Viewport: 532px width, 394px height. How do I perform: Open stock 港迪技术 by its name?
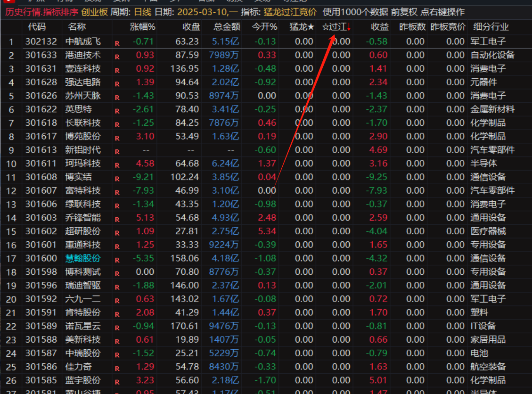click(x=83, y=55)
